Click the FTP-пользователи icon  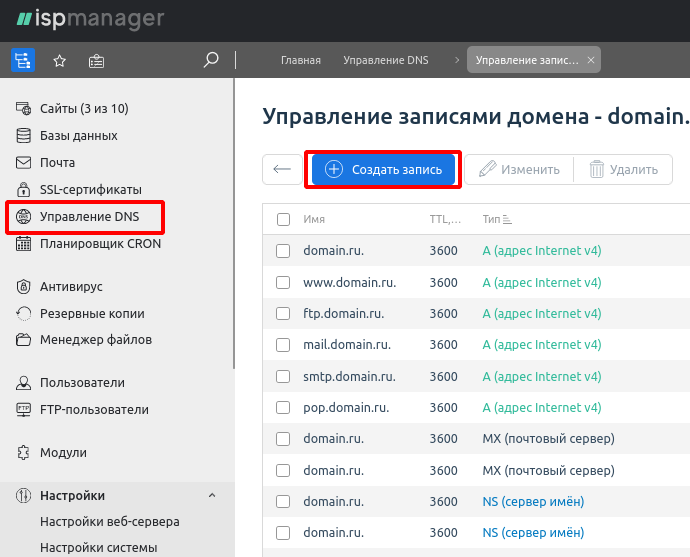[x=23, y=410]
